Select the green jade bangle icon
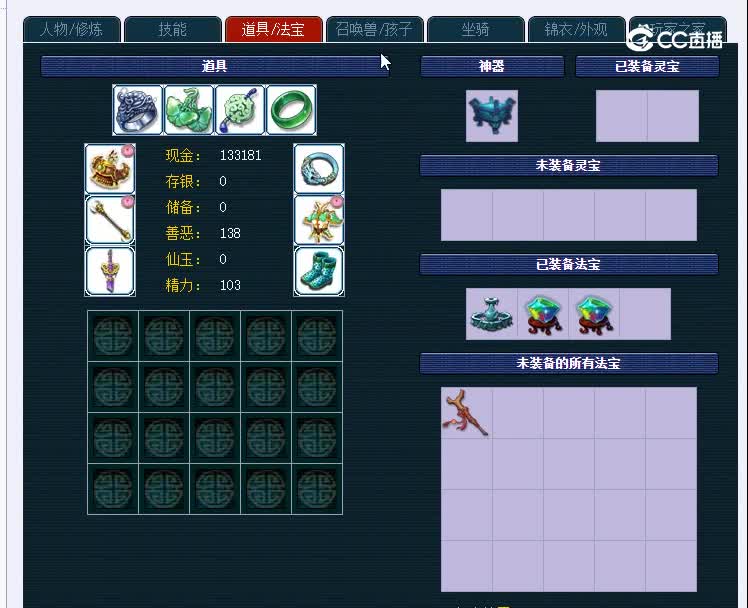 coord(291,110)
